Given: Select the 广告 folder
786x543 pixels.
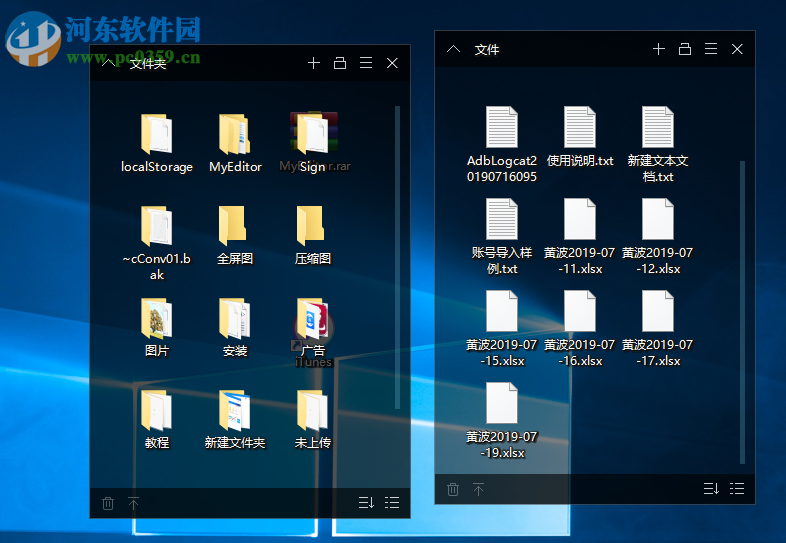Looking at the screenshot, I should (313, 327).
